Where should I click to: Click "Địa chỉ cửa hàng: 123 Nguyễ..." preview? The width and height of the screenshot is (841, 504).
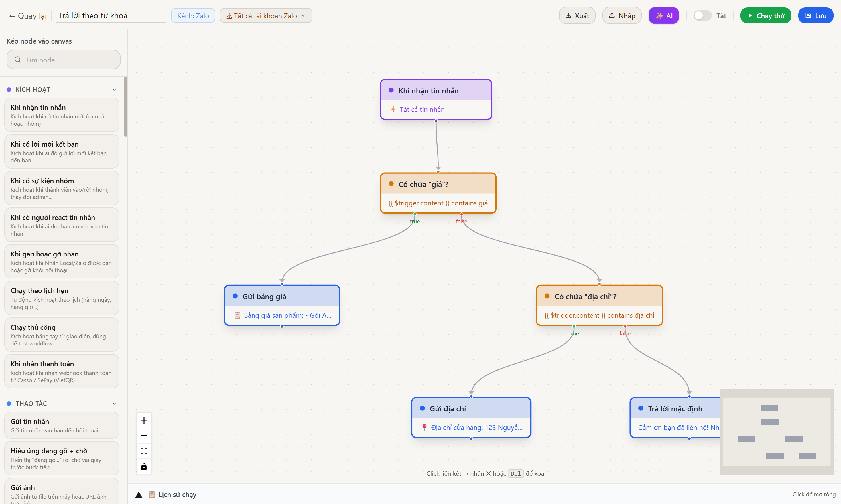[477, 428]
